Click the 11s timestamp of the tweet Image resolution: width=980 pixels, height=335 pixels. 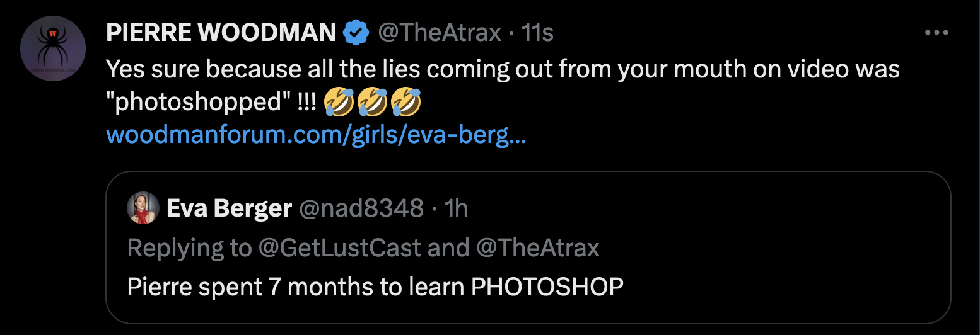[x=538, y=33]
